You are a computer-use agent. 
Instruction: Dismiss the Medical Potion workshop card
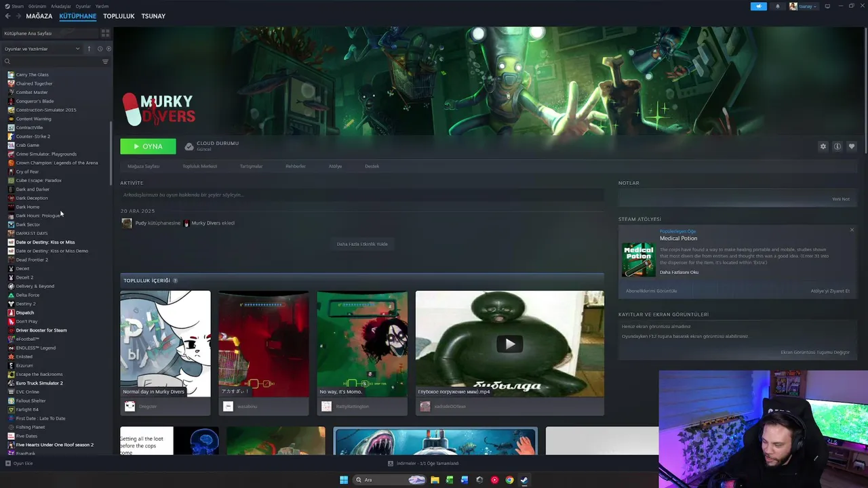click(x=852, y=230)
